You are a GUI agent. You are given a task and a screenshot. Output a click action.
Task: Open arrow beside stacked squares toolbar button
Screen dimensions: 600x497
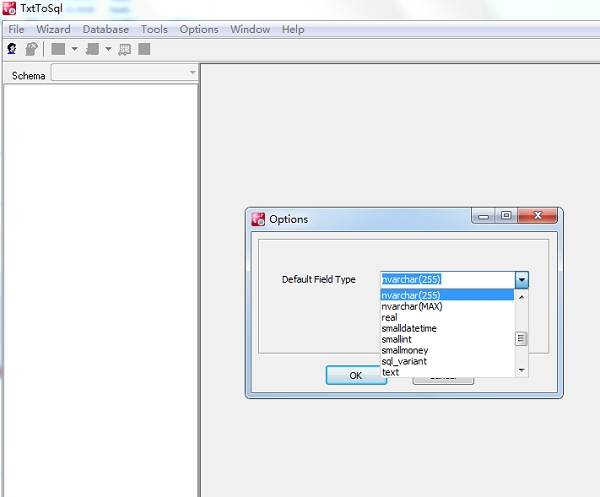click(108, 49)
